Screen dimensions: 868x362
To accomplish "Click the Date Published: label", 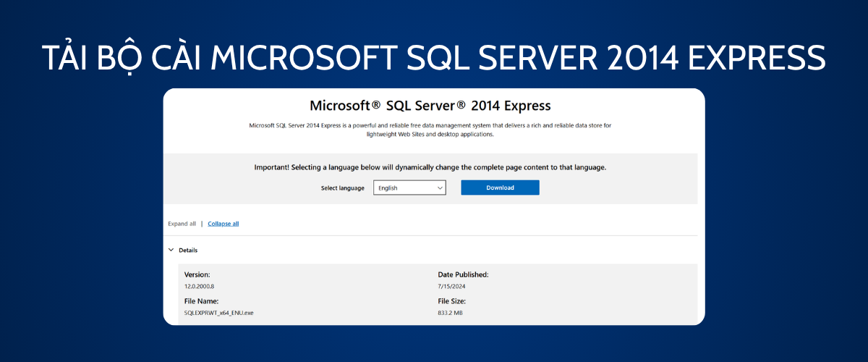I will click(464, 275).
